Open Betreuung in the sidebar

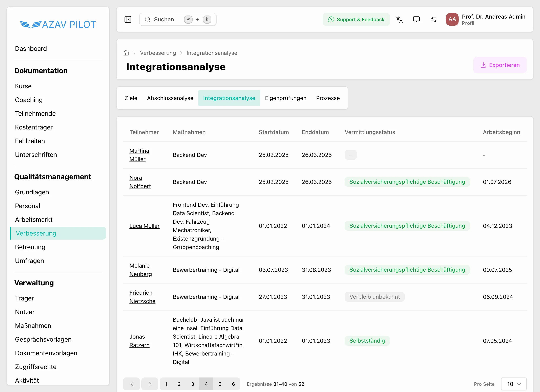click(30, 247)
